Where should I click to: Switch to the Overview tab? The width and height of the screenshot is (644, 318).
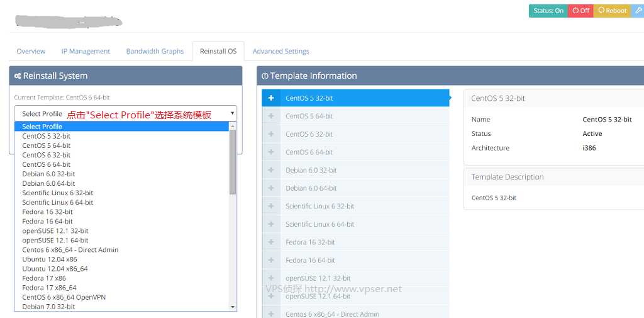(31, 52)
